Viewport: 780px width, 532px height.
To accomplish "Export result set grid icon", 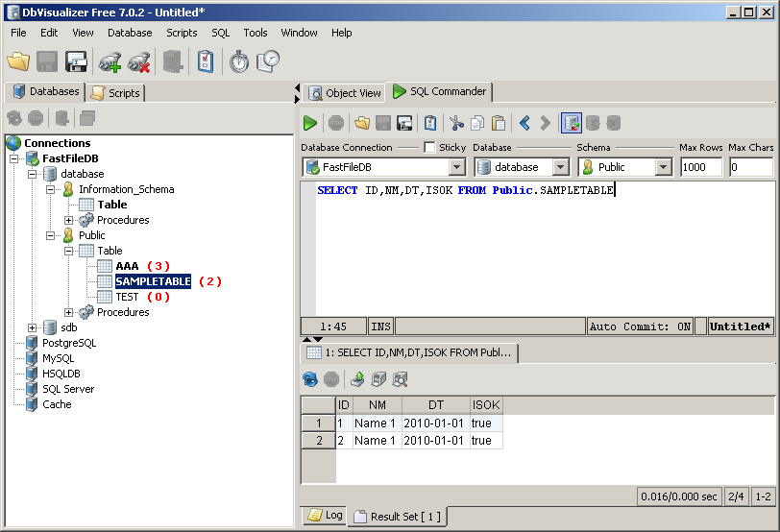I will point(357,380).
